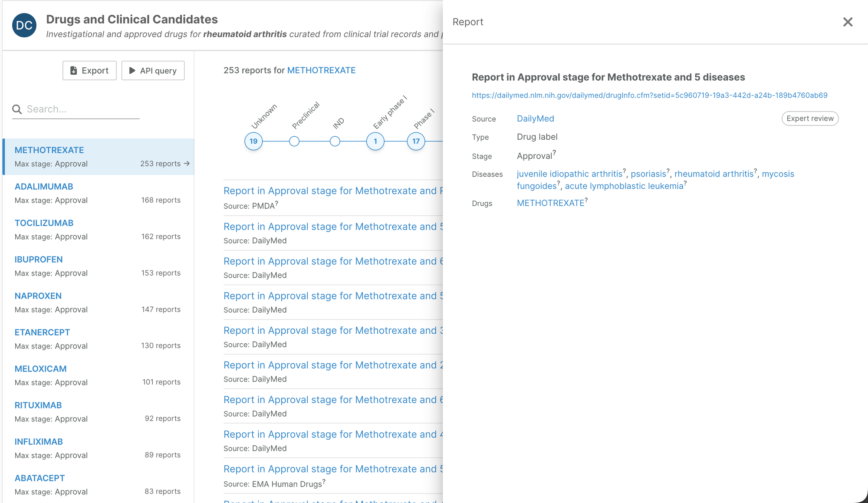Select the empty Preclinical stage circle
868x503 pixels.
(x=294, y=141)
